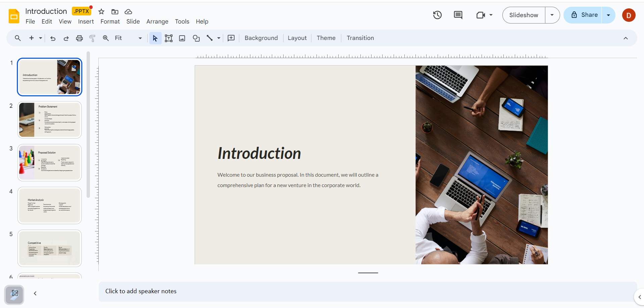
Task: Insert an image via toolbar icon
Action: point(182,38)
